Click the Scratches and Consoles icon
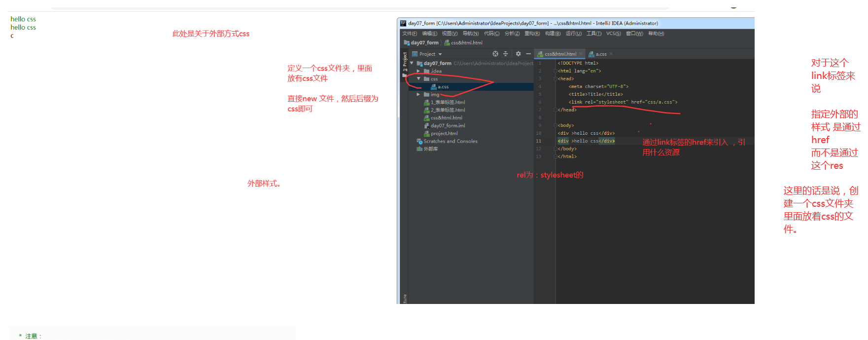Screen dimensions: 868x340 click(x=419, y=141)
